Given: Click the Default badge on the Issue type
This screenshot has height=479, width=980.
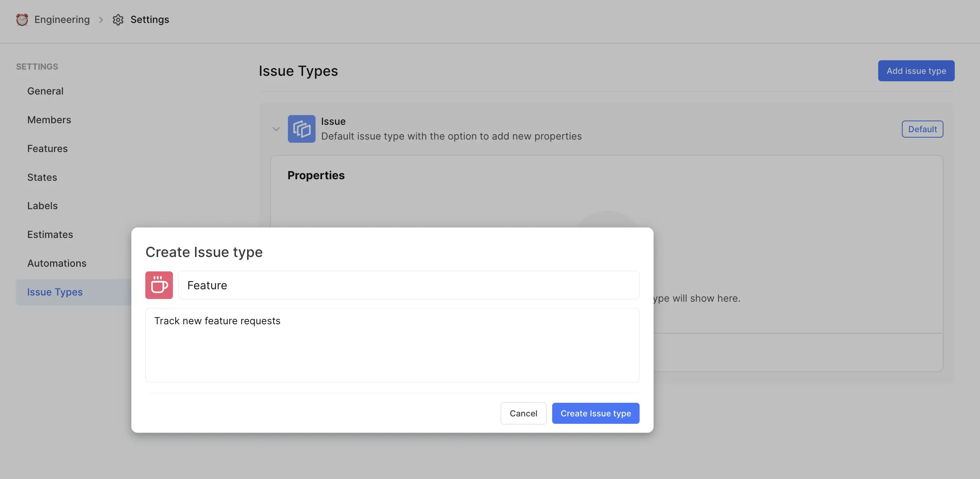Looking at the screenshot, I should point(922,129).
